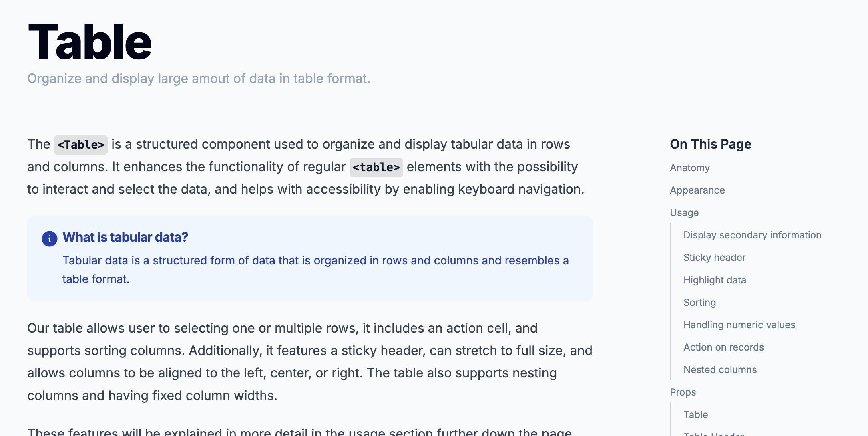Open the Appearance section link
The image size is (868, 436).
(697, 190)
